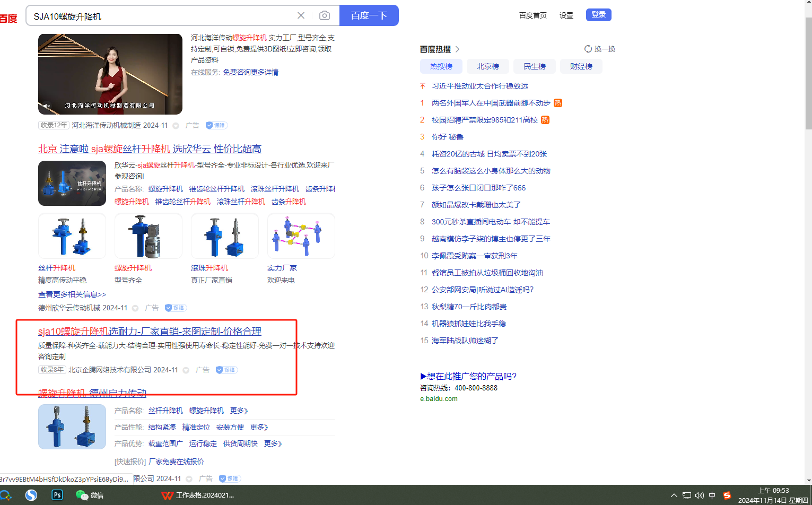Select the 热搜榜 tab
The image size is (812, 505).
point(441,66)
